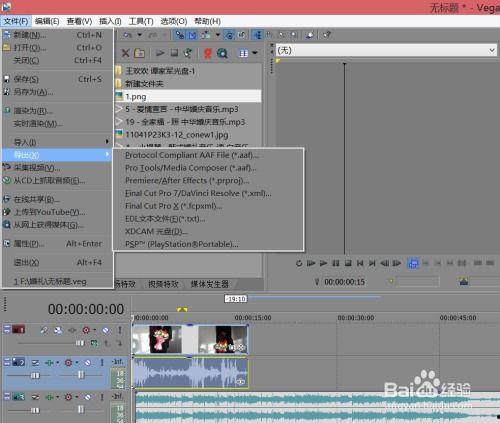Click the get media from web icon
This screenshot has width=500, height=423.
222,53
